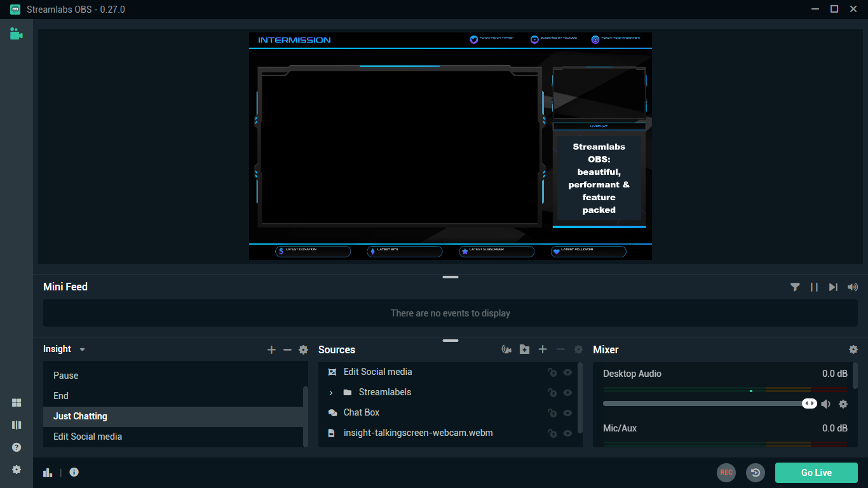Lock the Chat Box source
The width and height of the screenshot is (868, 488).
(552, 413)
